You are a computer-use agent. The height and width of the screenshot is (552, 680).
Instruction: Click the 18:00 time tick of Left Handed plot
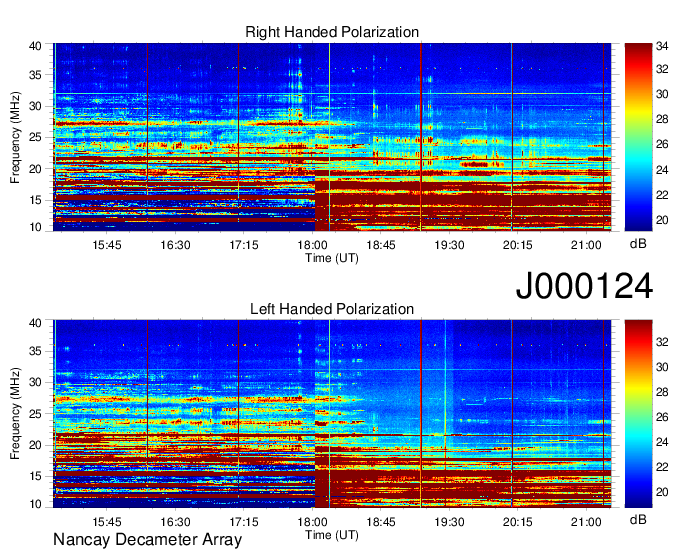[312, 522]
